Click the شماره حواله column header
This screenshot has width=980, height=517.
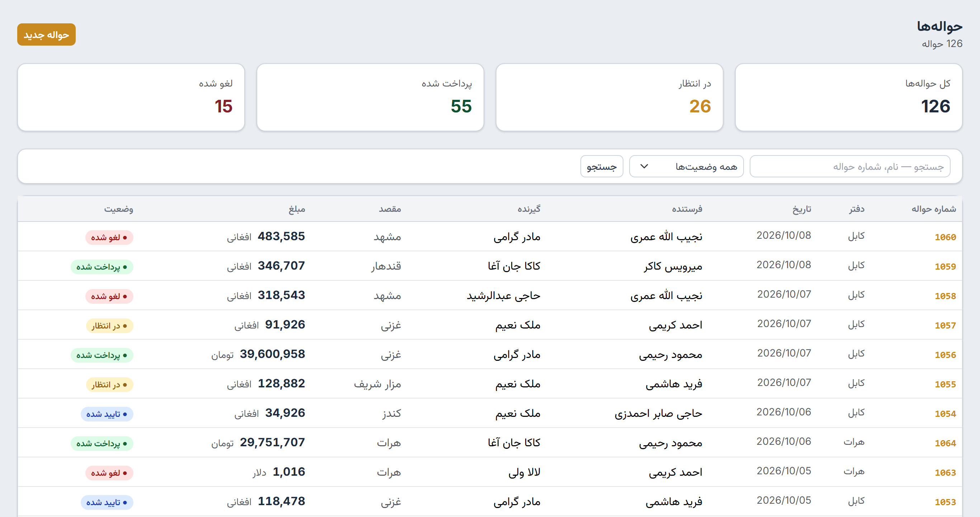(934, 209)
